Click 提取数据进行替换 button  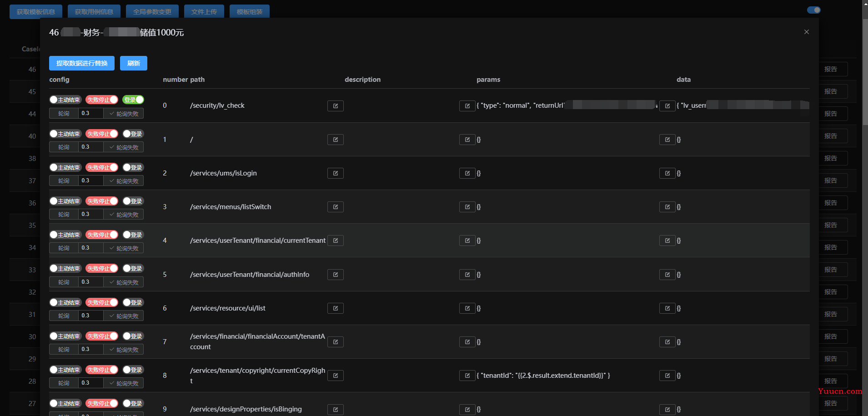point(82,63)
